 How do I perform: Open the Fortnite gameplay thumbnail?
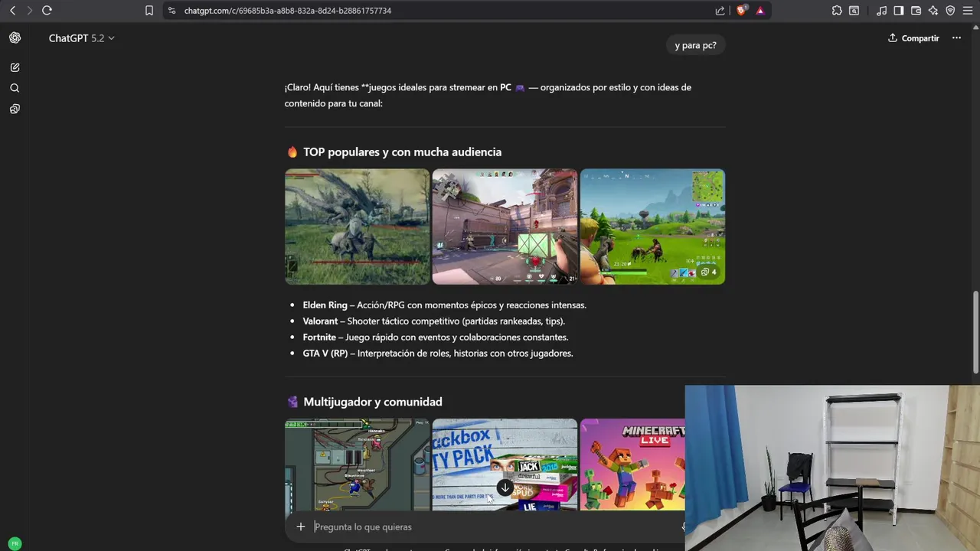(x=652, y=227)
